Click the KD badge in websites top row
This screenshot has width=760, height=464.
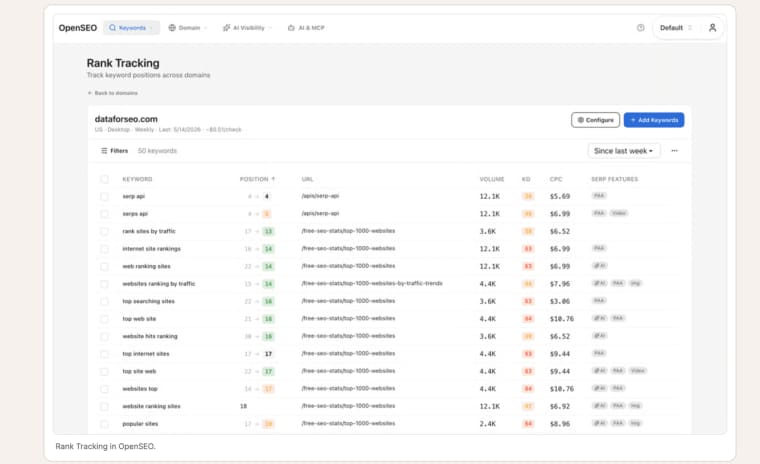pyautogui.click(x=528, y=389)
